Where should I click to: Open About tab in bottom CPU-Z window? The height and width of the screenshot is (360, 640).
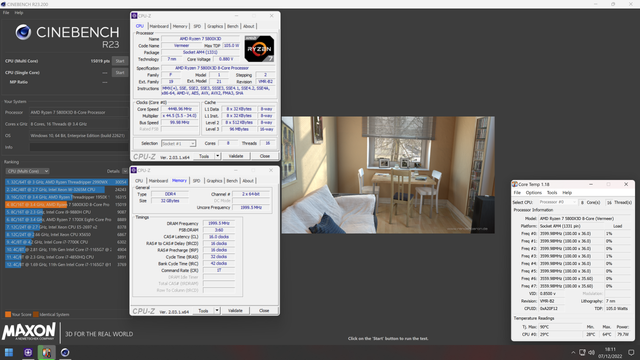click(x=248, y=181)
